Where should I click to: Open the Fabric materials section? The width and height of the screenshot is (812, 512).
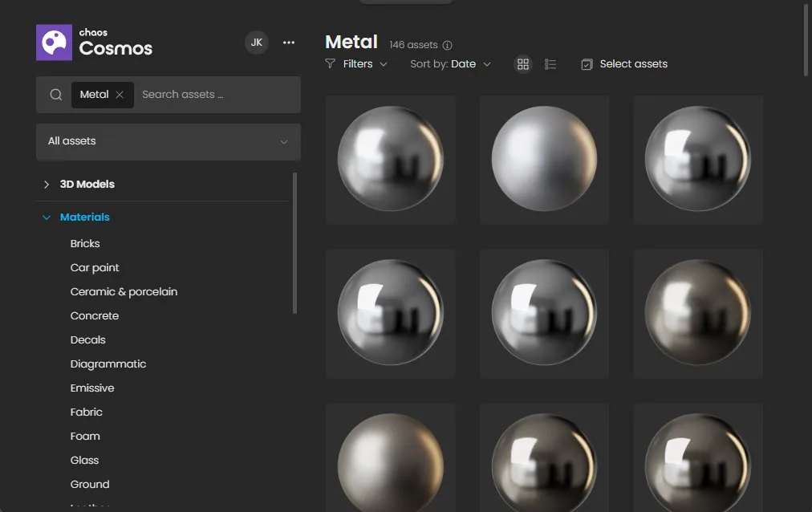point(87,412)
